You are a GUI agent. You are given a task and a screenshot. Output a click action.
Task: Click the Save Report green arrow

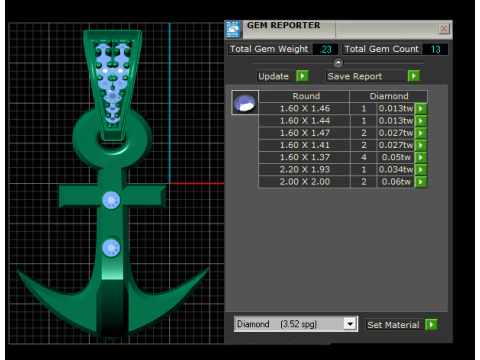click(414, 76)
